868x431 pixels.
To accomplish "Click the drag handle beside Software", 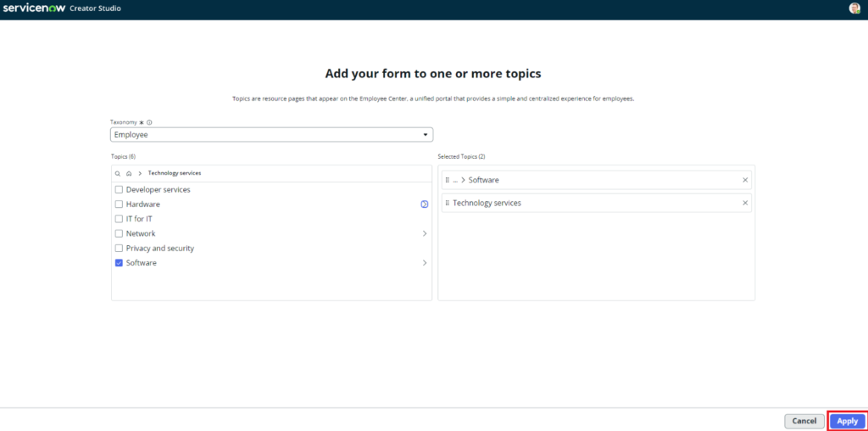I will (448, 180).
